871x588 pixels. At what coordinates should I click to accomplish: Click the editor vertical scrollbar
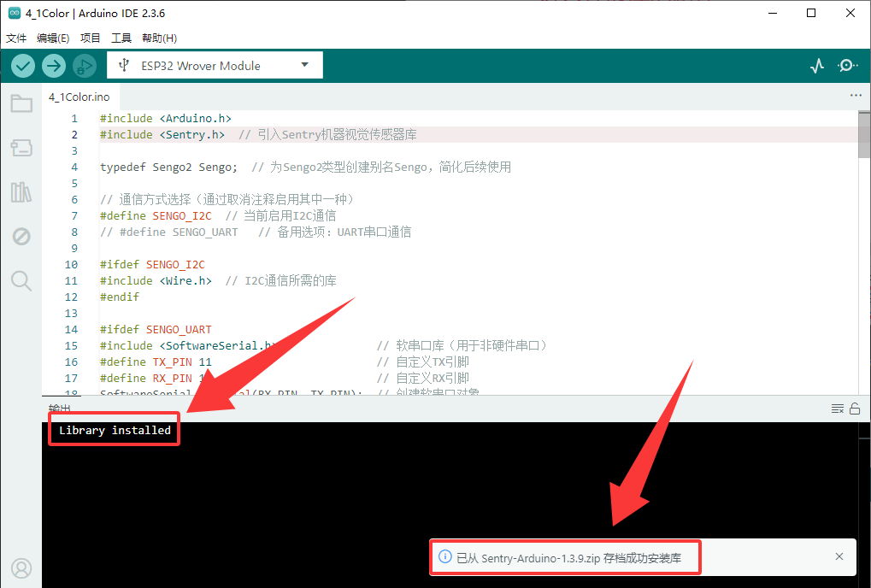864,133
